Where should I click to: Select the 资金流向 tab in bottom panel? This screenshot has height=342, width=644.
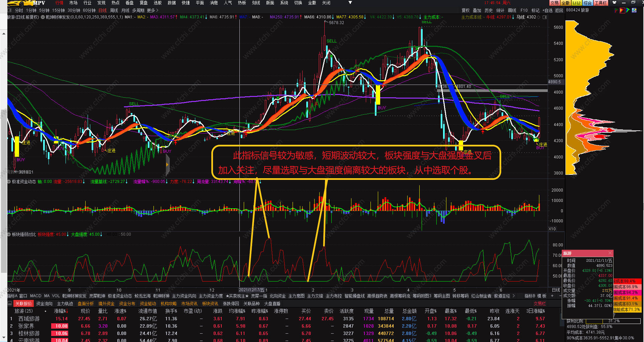point(44,304)
